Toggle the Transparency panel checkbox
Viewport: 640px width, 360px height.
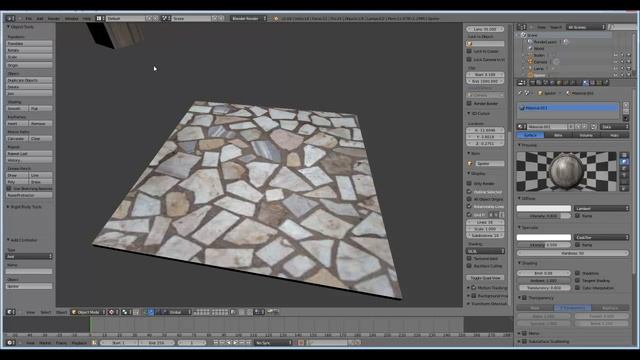point(524,298)
